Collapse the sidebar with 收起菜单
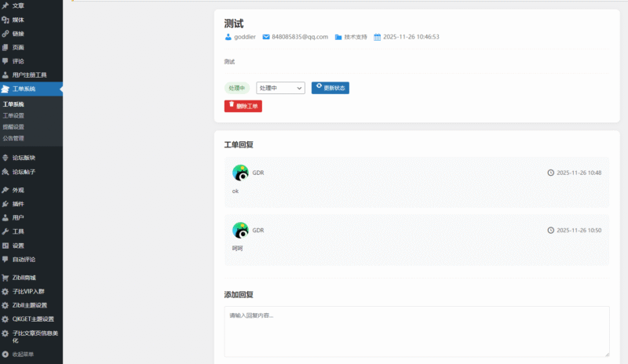The width and height of the screenshot is (628, 364). [23, 355]
